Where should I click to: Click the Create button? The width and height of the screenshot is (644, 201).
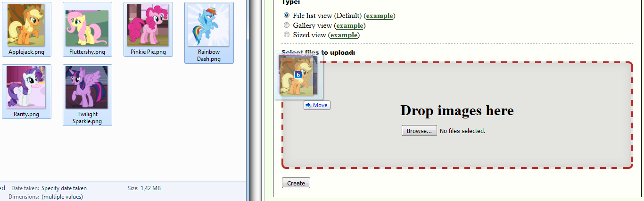coord(296,183)
